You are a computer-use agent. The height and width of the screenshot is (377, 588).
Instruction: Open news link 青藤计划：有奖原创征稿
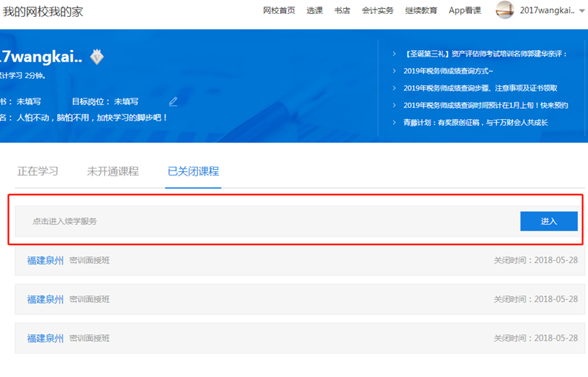pyautogui.click(x=476, y=123)
